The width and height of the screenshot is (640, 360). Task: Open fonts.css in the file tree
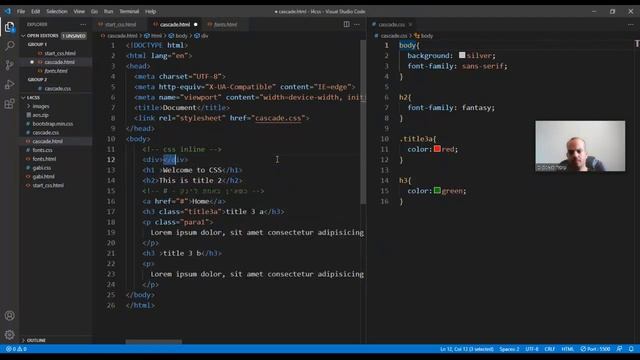point(42,150)
